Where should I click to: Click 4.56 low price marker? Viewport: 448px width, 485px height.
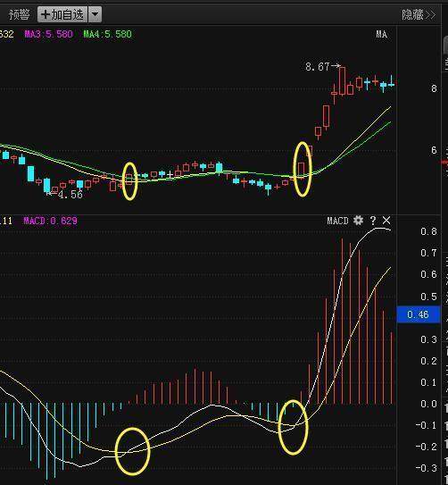pyautogui.click(x=71, y=194)
